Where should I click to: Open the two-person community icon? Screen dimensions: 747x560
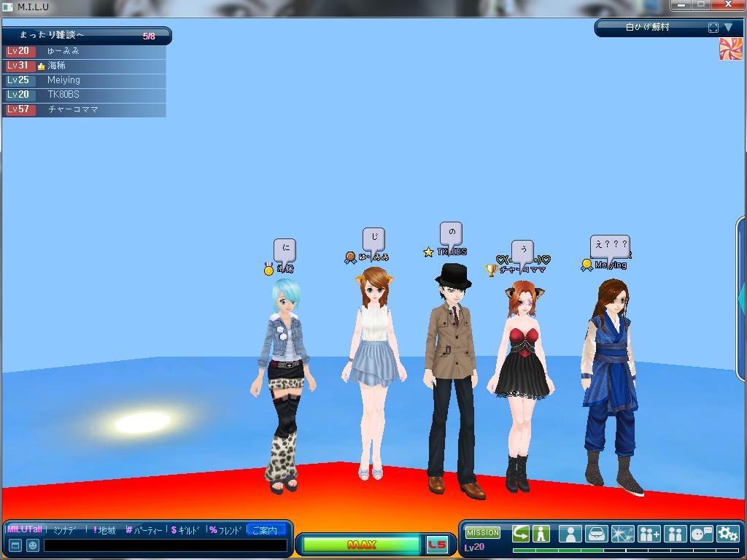pyautogui.click(x=675, y=534)
